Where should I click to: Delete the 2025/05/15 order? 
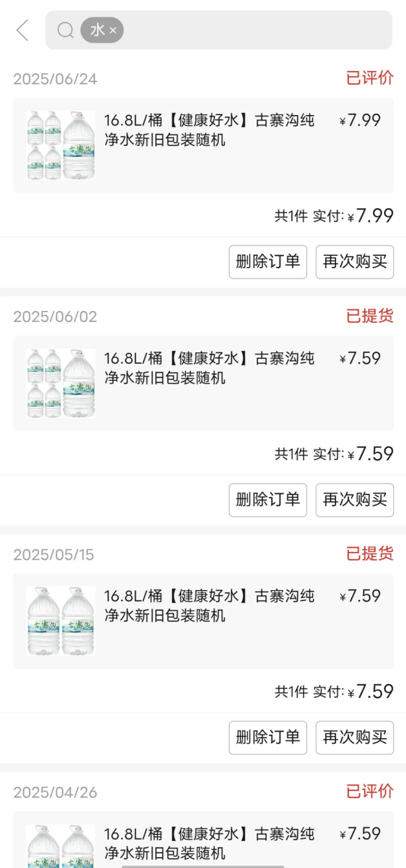(x=268, y=737)
